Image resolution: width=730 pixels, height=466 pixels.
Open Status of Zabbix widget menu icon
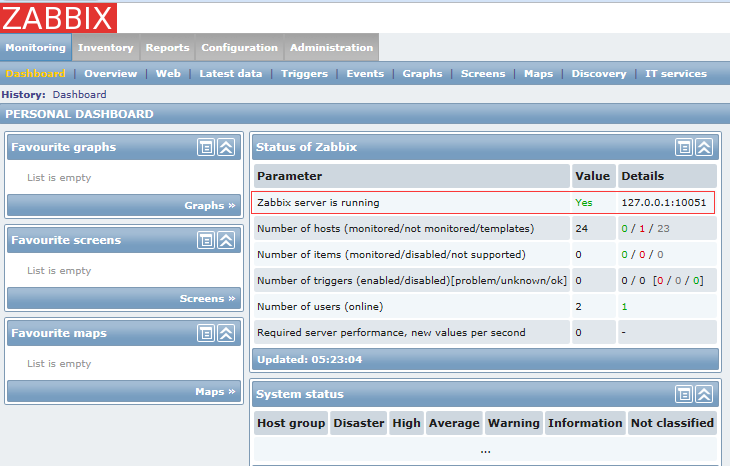(684, 147)
